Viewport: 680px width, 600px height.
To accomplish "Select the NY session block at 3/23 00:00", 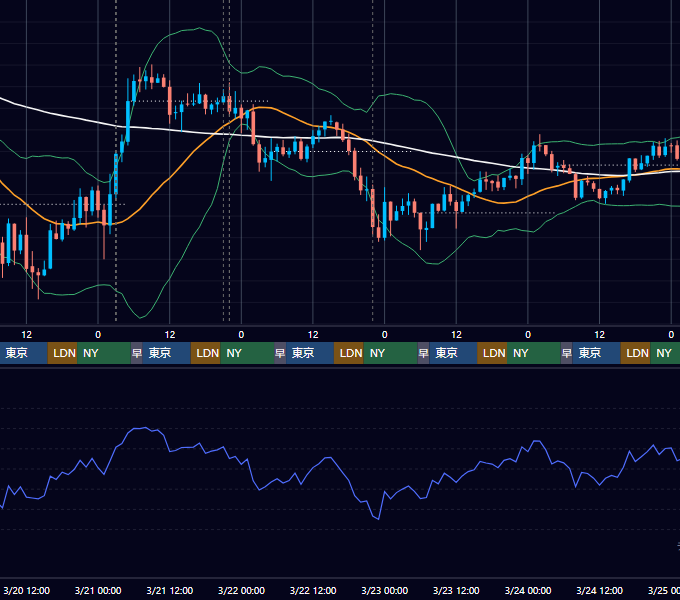I will pyautogui.click(x=390, y=353).
